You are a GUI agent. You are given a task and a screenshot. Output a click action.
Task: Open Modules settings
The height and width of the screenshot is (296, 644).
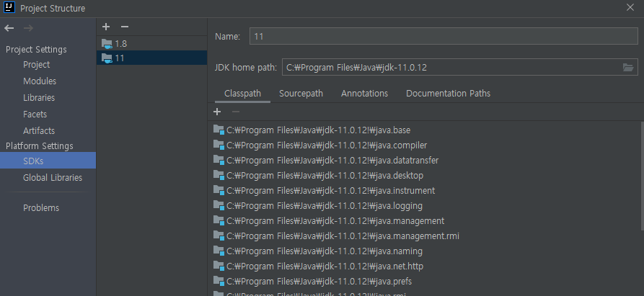click(40, 81)
